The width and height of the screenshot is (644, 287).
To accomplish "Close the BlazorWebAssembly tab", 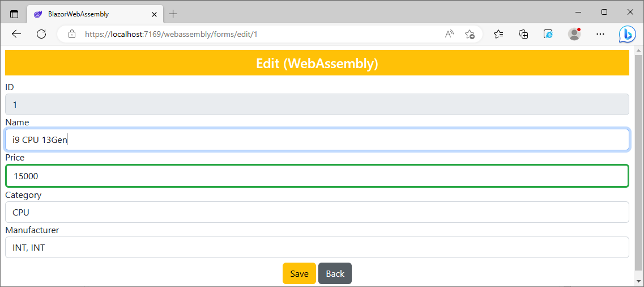I will click(155, 14).
